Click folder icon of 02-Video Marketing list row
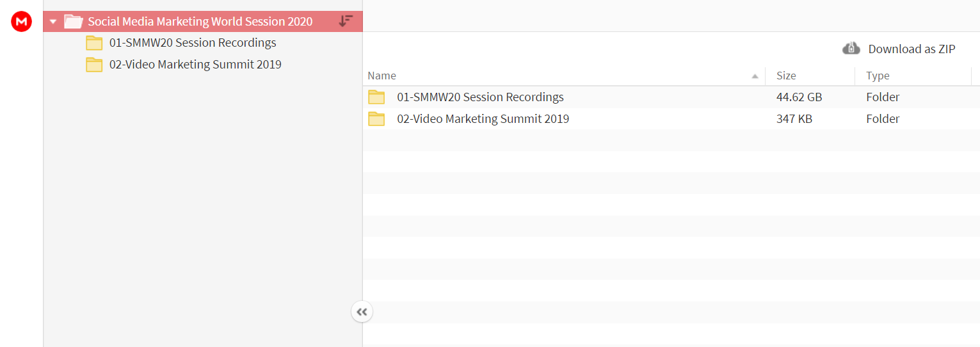 point(376,119)
